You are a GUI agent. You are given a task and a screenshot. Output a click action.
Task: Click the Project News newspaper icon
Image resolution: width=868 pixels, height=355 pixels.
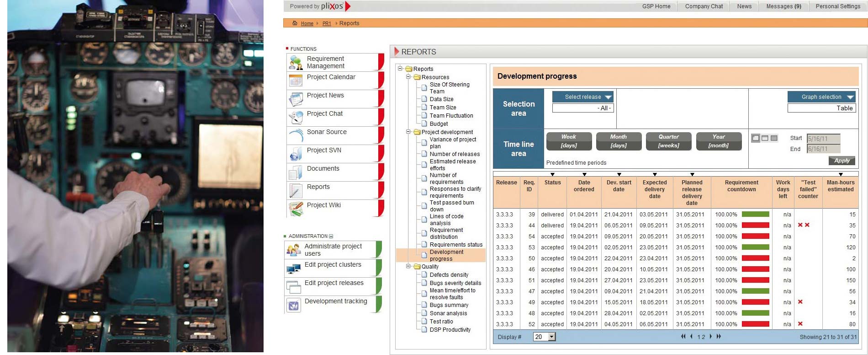tap(296, 99)
